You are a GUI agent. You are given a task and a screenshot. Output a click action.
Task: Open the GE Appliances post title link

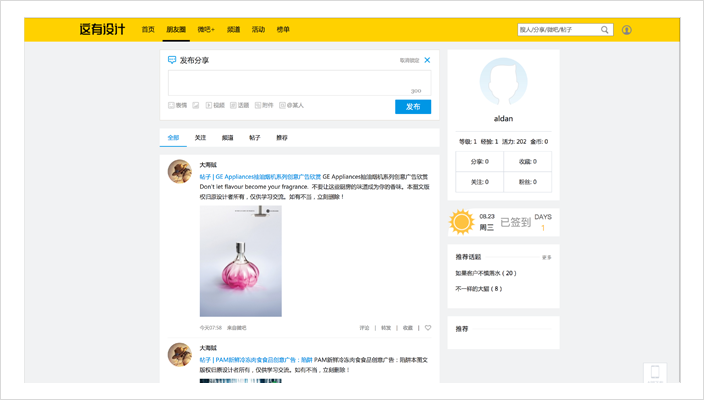260,177
